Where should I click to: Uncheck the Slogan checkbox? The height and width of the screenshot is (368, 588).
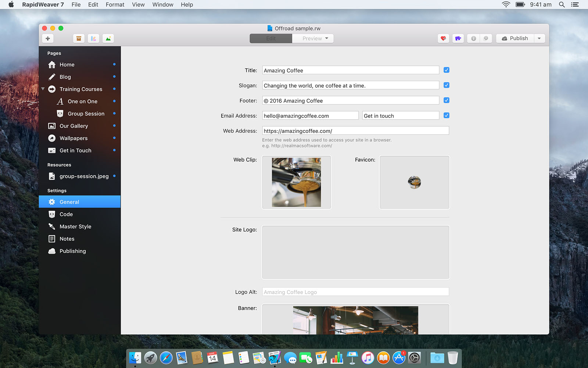(446, 85)
